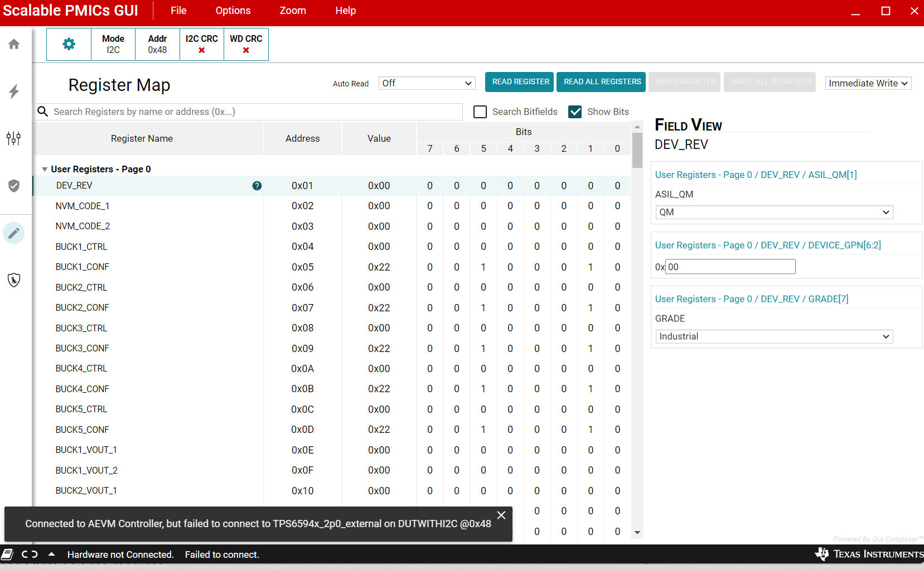
Task: Click the WD CRC red X status
Action: (x=246, y=50)
